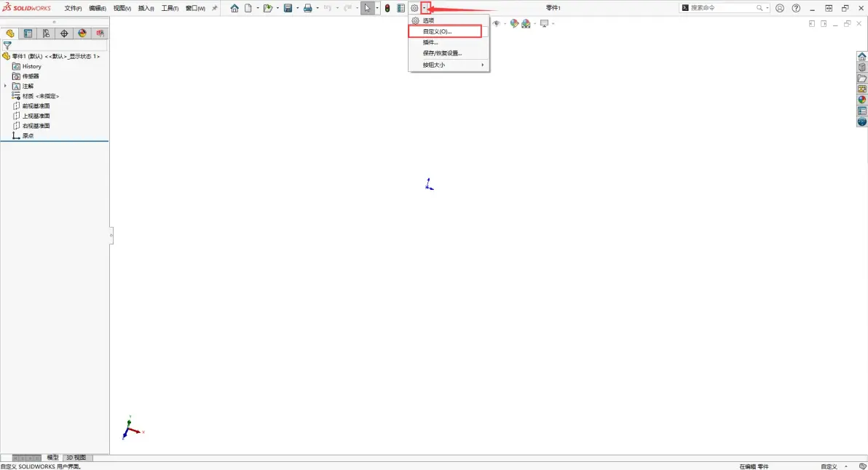Open the FeatureManager design tree tab
Screen dimensions: 868x470
click(x=10, y=33)
